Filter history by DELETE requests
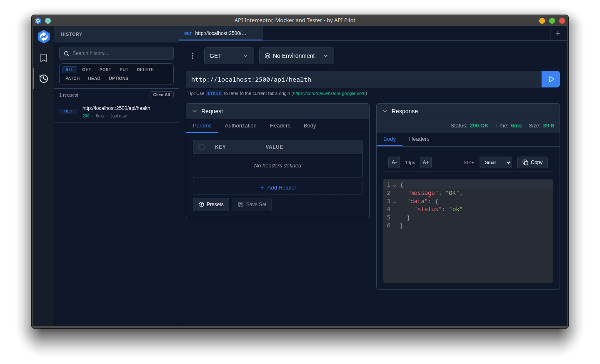 point(145,70)
